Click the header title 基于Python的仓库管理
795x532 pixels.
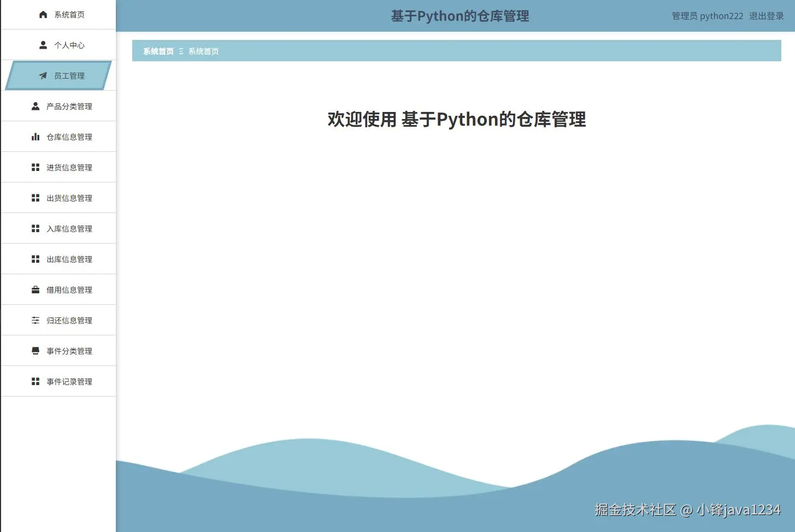click(460, 16)
